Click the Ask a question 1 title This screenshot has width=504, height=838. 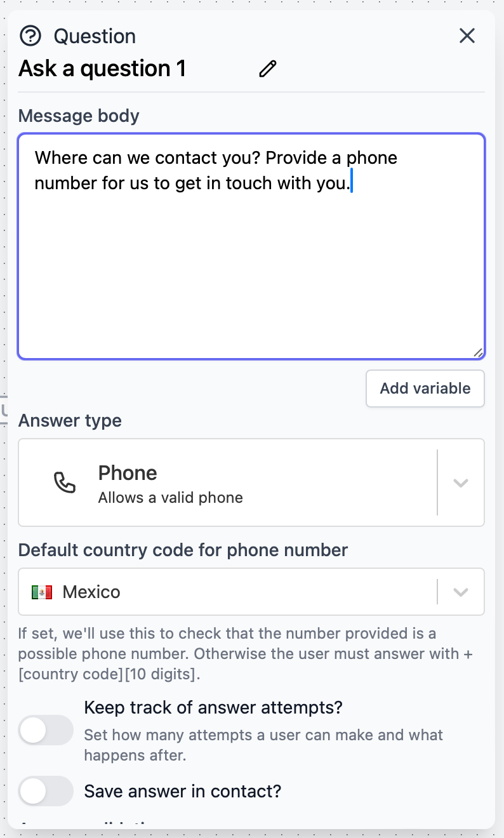pyautogui.click(x=102, y=68)
